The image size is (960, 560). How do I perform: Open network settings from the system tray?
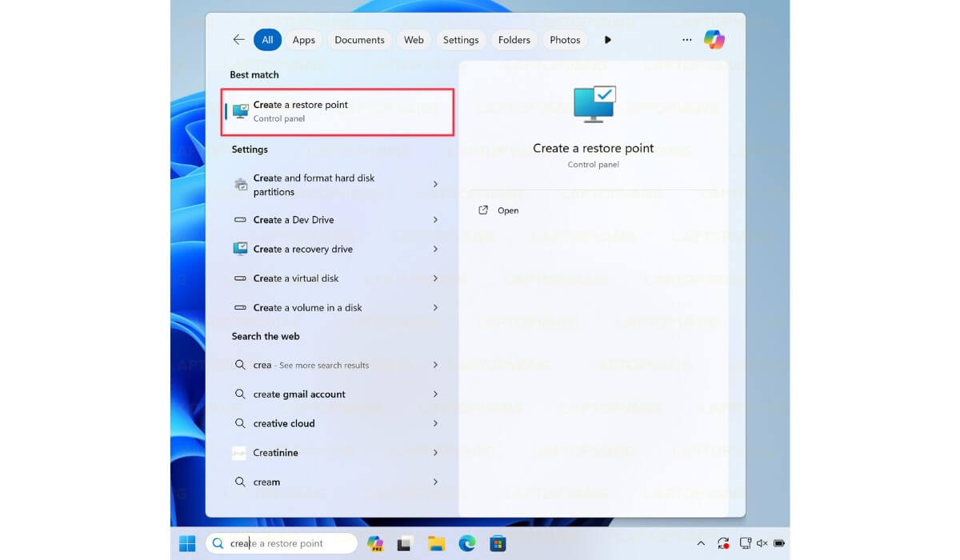click(x=745, y=543)
